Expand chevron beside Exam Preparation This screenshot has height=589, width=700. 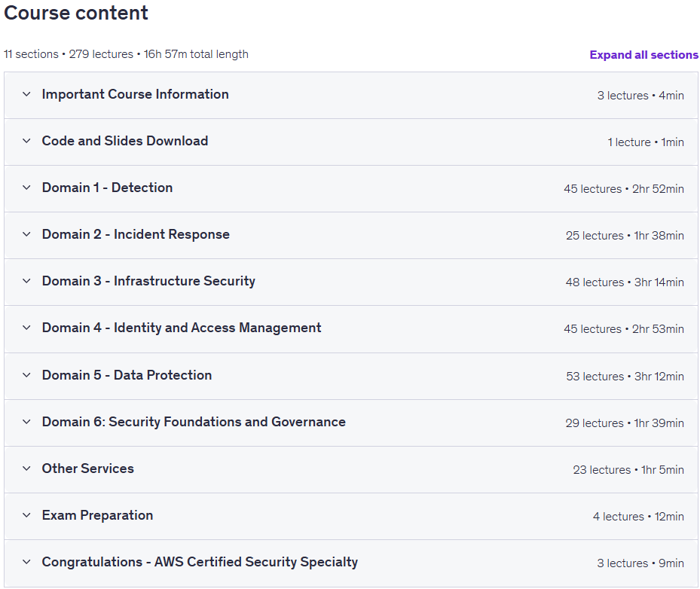coord(27,515)
